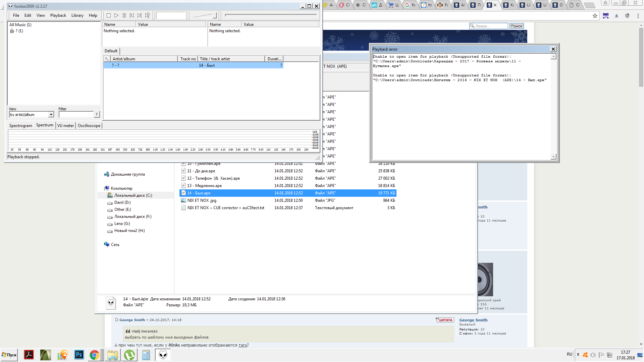Switch to the Spectrogram tab

[x=21, y=125]
